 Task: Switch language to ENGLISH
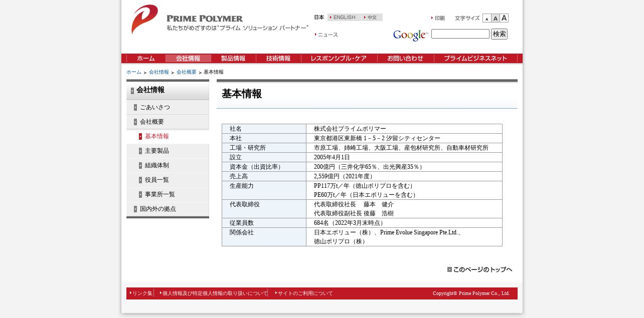[x=344, y=18]
